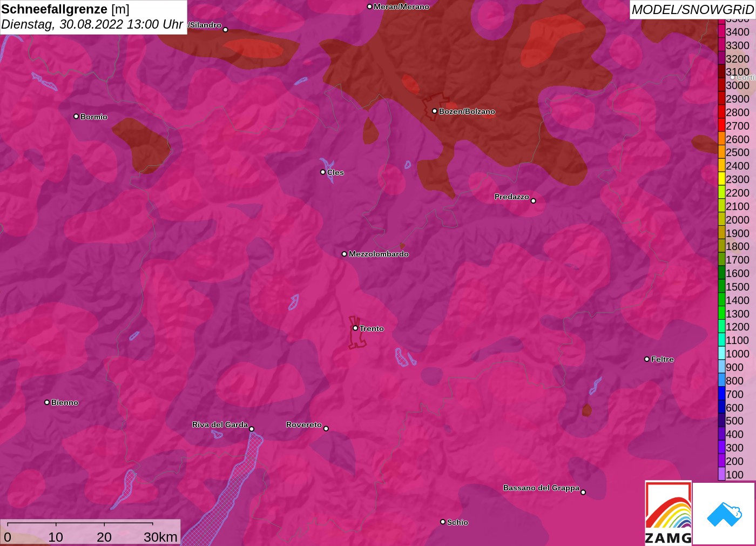Click the Predazzo label text
The height and width of the screenshot is (546, 756).
pyautogui.click(x=511, y=197)
